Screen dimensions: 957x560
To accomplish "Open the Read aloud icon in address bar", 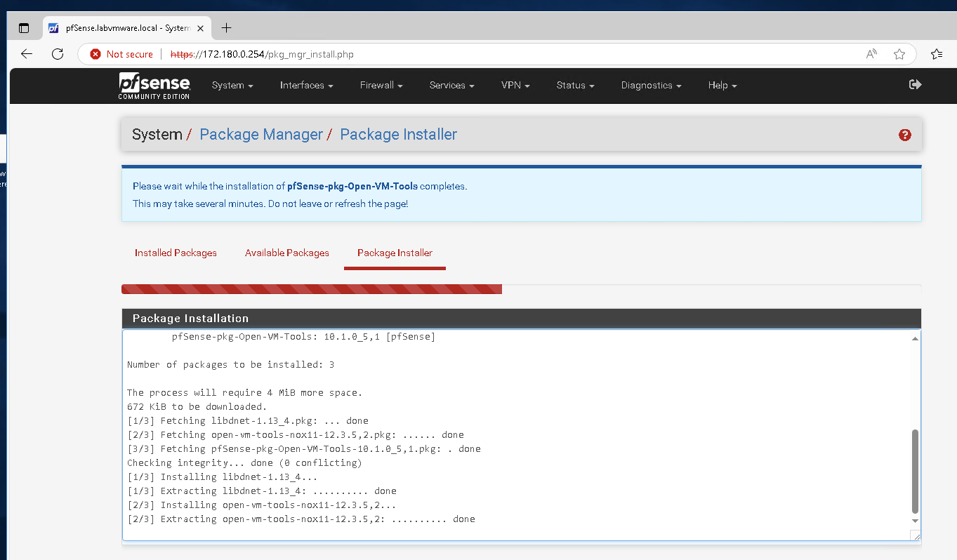I will coord(871,54).
